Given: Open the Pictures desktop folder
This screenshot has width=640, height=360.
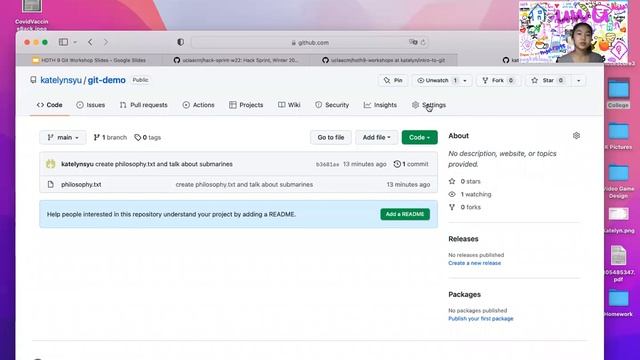Looking at the screenshot, I should 619,136.
